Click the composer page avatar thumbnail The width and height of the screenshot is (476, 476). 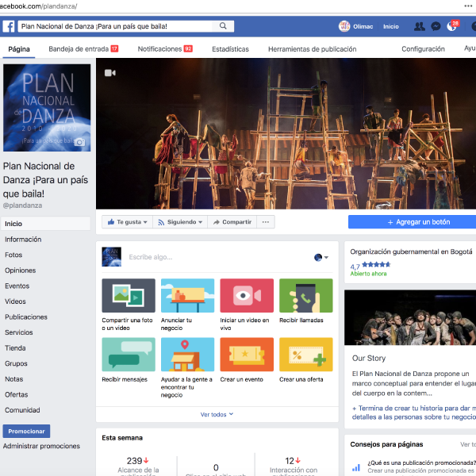coord(111,257)
